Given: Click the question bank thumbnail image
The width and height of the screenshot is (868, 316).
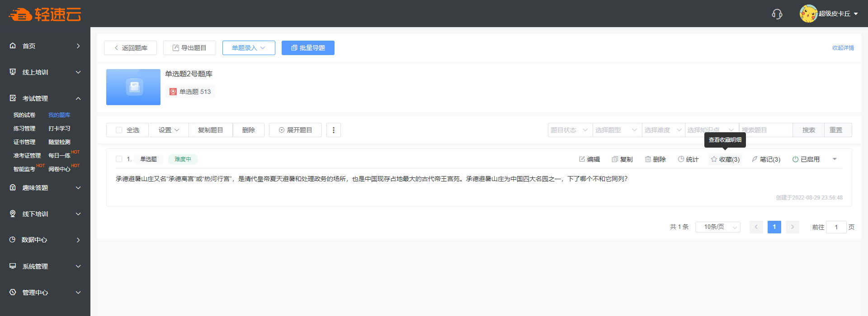Looking at the screenshot, I should [133, 87].
